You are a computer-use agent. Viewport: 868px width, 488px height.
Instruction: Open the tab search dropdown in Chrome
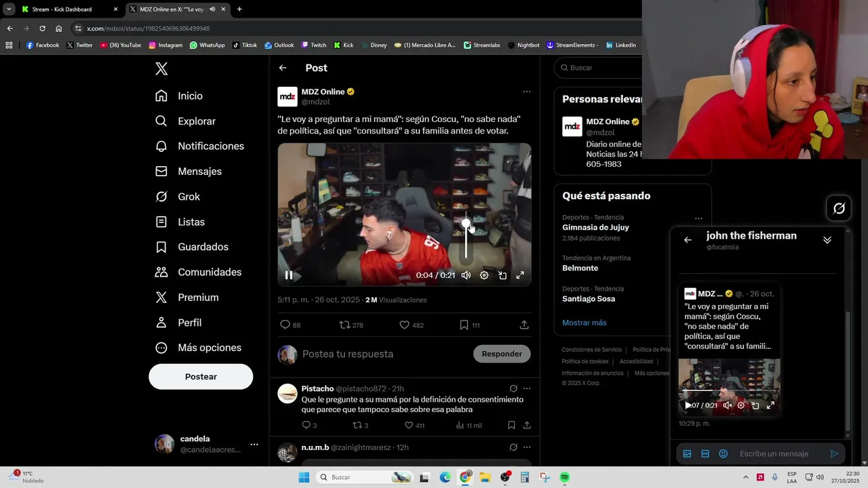click(x=9, y=9)
